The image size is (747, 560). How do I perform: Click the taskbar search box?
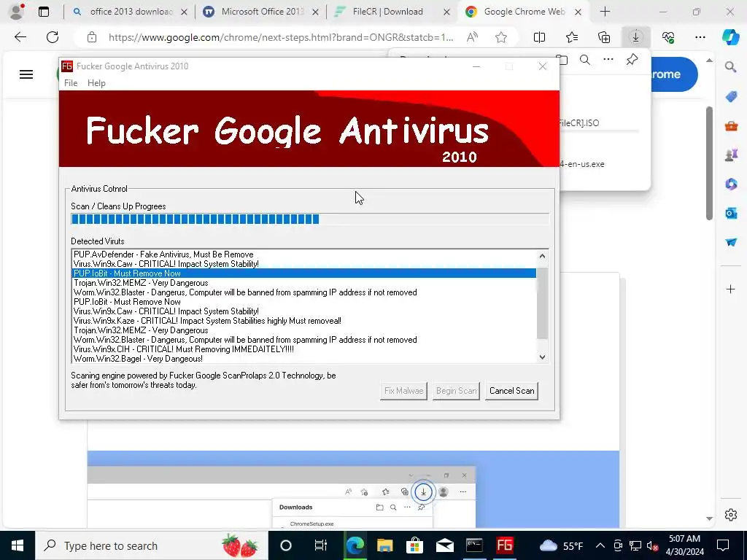(151, 545)
